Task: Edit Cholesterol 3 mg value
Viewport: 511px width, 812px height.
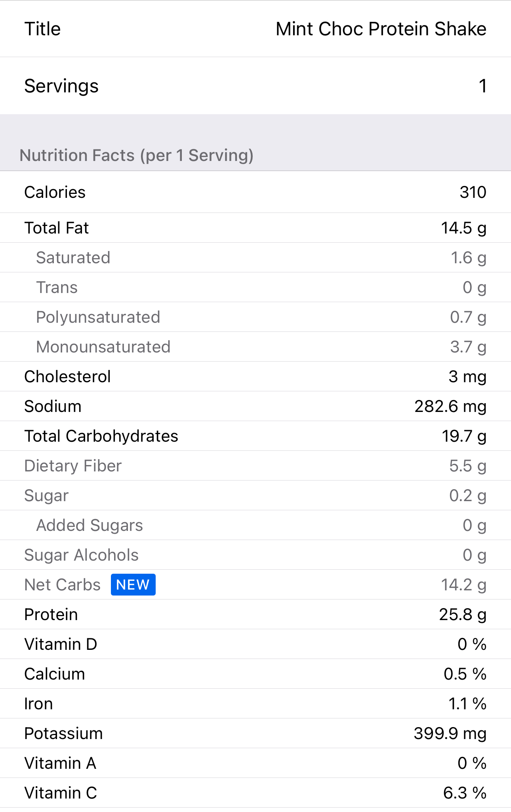Action: (467, 377)
